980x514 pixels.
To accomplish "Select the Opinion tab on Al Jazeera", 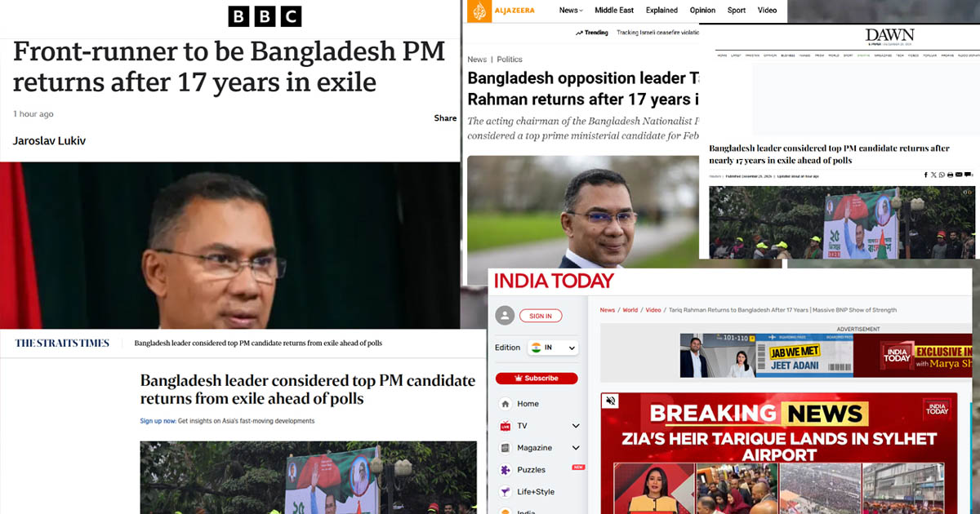I will tap(702, 11).
